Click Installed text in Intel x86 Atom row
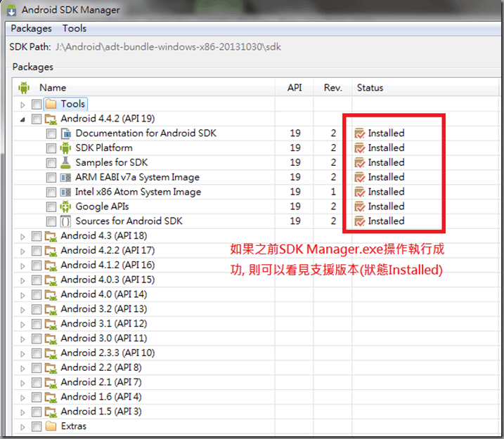Viewport: 504px width, 439px height. point(386,192)
